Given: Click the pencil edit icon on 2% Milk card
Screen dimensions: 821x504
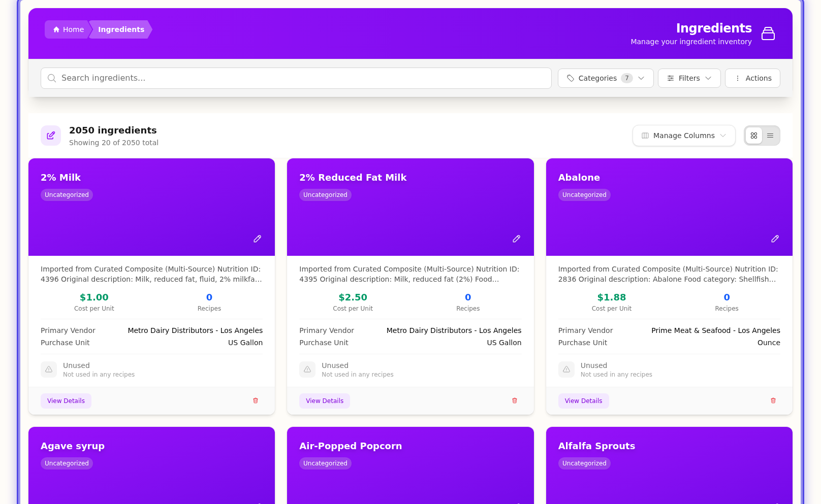Looking at the screenshot, I should pyautogui.click(x=257, y=239).
